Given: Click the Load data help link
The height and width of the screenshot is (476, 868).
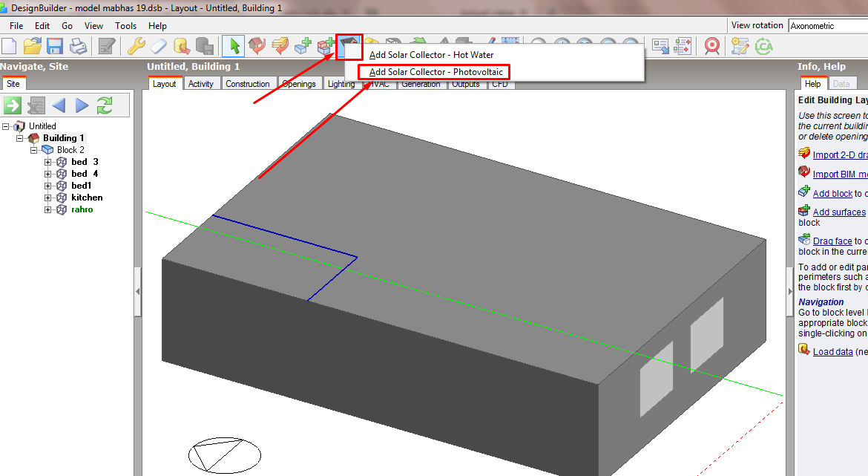Looking at the screenshot, I should (832, 352).
